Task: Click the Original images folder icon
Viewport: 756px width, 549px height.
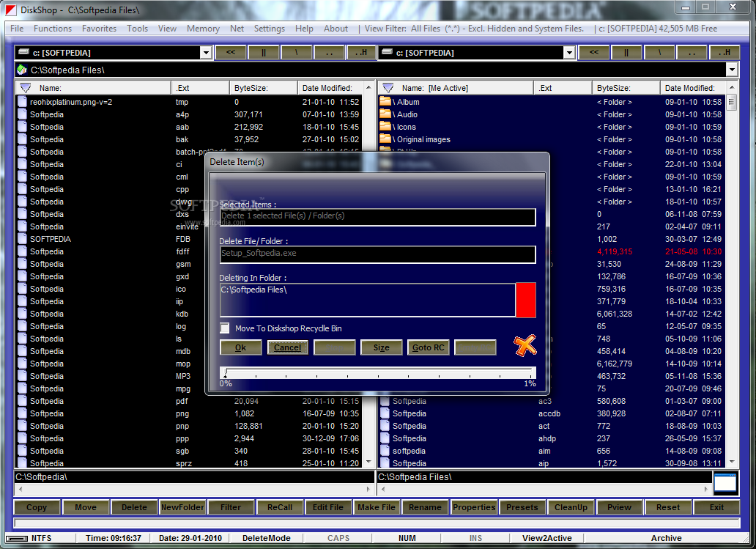Action: 385,139
